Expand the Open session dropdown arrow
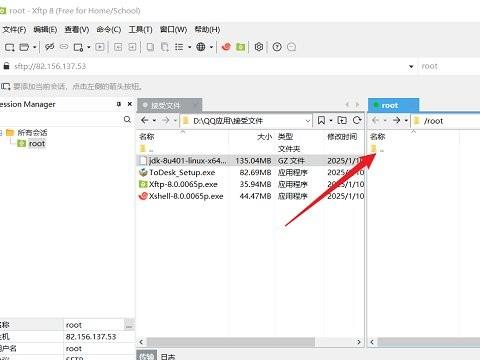The image size is (480, 360). [34, 47]
